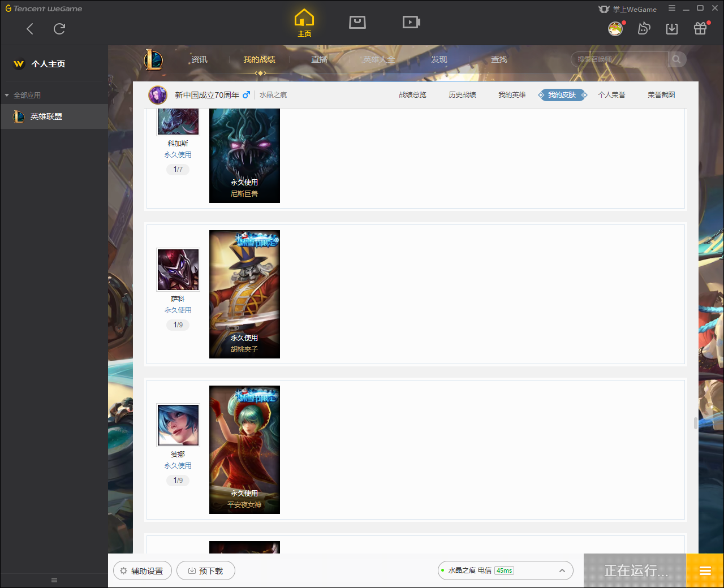Screen dimensions: 724x588
Task: Open the 主页 home icon
Action: (304, 23)
